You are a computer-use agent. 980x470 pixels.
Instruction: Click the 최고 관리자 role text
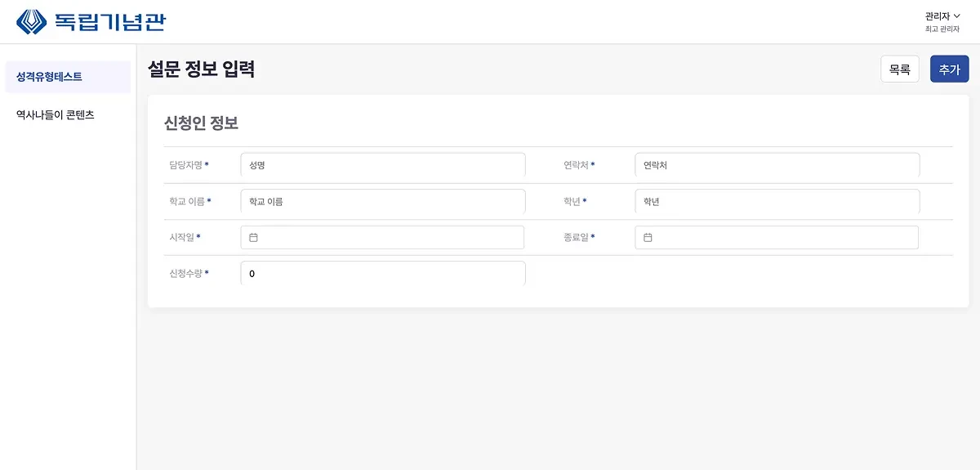pos(942,29)
